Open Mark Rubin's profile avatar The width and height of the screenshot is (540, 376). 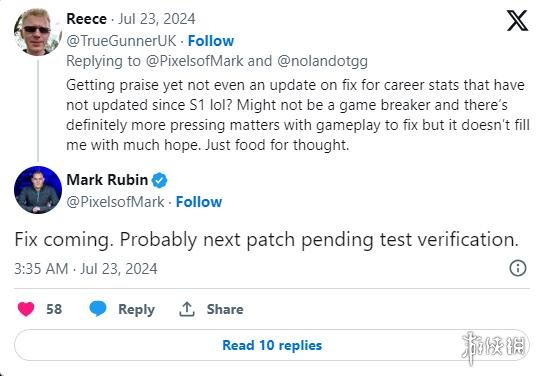click(x=38, y=190)
